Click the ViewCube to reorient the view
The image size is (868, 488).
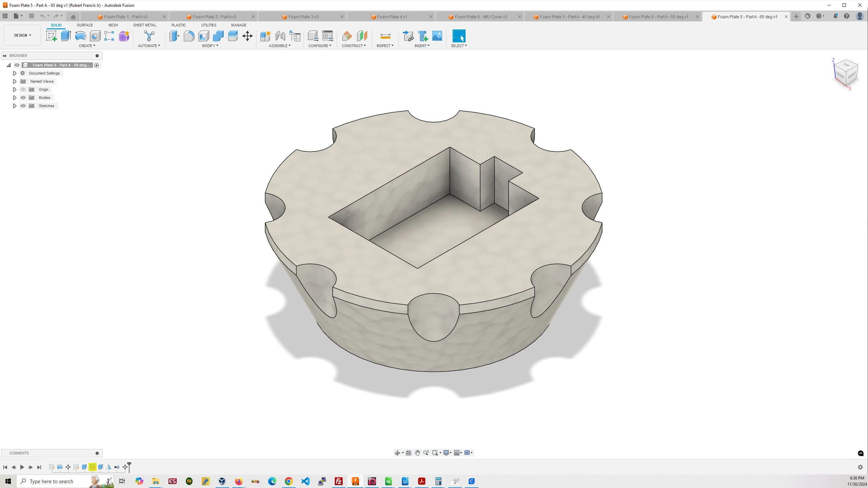[846, 72]
